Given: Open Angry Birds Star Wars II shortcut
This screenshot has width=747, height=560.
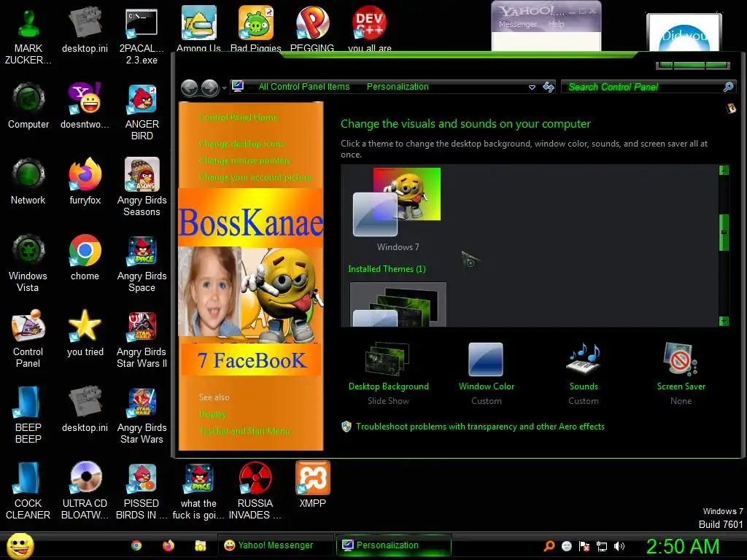Looking at the screenshot, I should pos(142,338).
